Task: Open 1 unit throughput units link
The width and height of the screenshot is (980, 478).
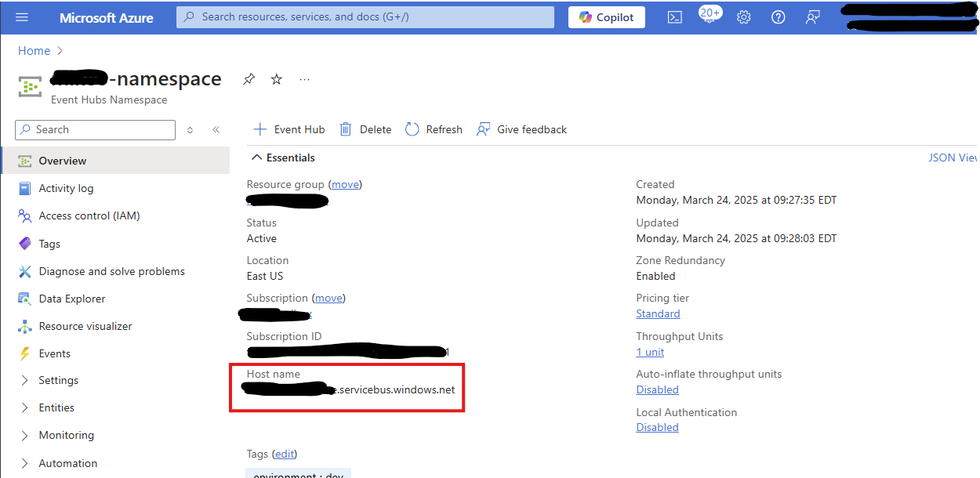Action: click(650, 352)
